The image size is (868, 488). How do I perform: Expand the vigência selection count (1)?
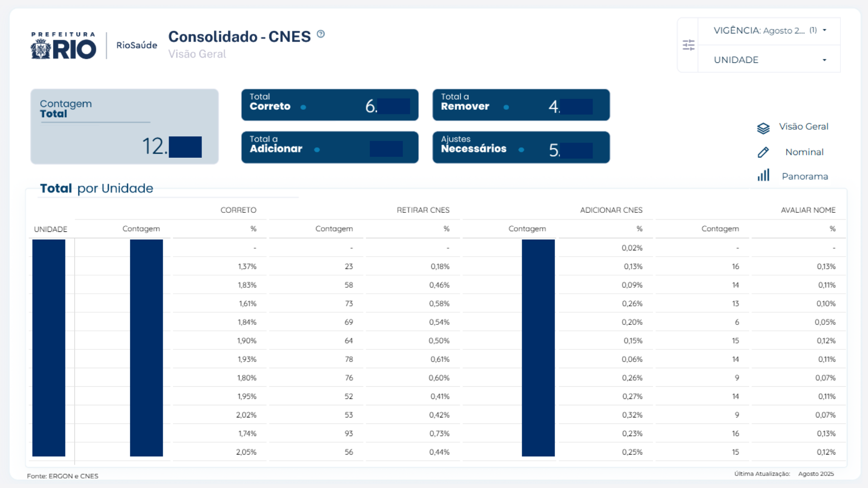coord(812,30)
